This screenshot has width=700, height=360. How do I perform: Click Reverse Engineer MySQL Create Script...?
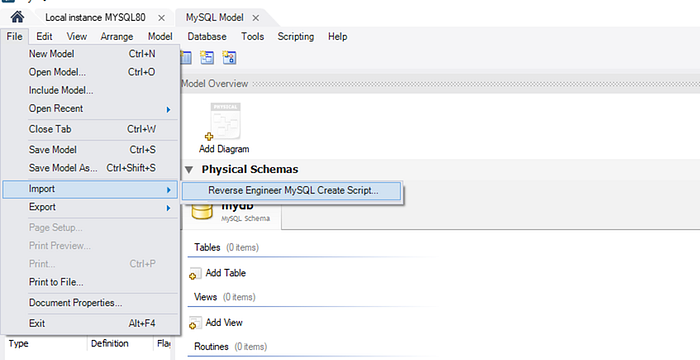292,190
